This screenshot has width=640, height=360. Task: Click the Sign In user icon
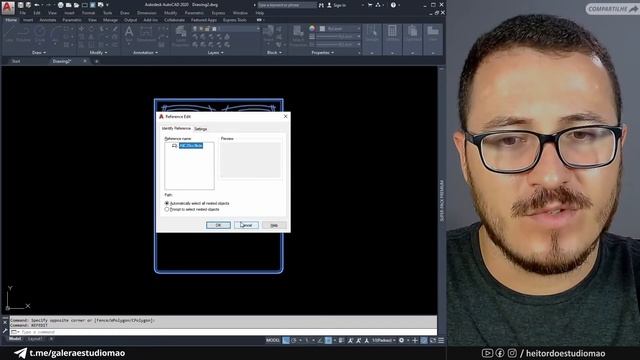[x=329, y=5]
